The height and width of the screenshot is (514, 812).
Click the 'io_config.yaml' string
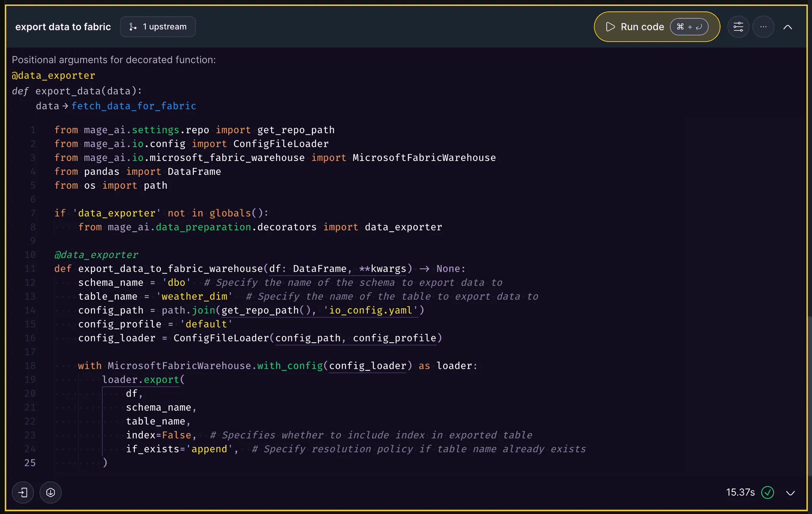[371, 310]
